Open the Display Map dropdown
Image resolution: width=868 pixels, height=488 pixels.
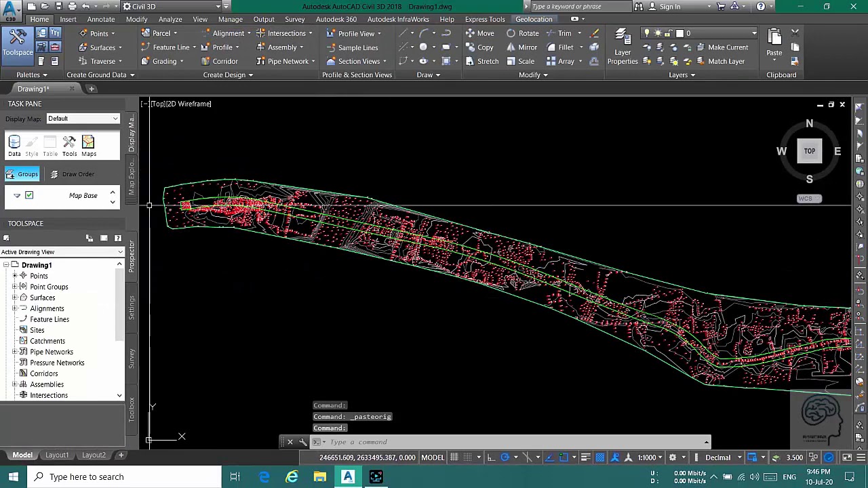pos(83,119)
